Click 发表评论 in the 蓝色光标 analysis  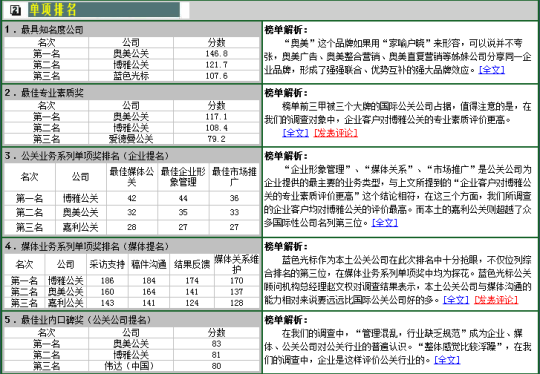[496, 300]
